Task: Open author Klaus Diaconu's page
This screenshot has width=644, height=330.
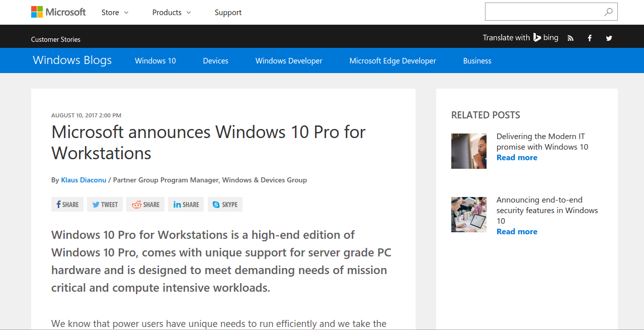Action: (x=84, y=180)
